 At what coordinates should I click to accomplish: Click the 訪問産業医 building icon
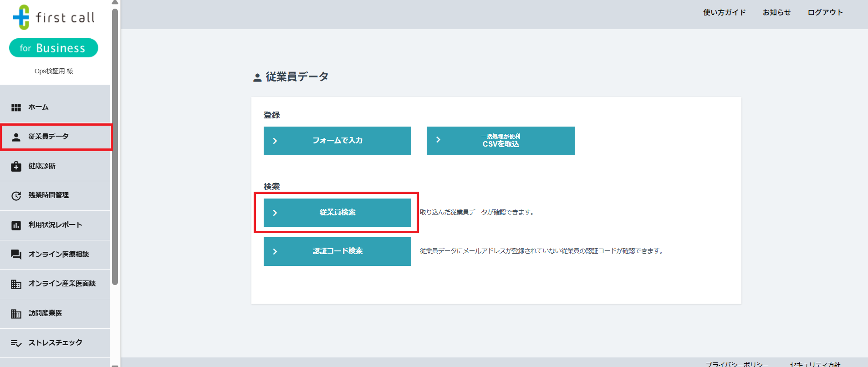(x=16, y=314)
